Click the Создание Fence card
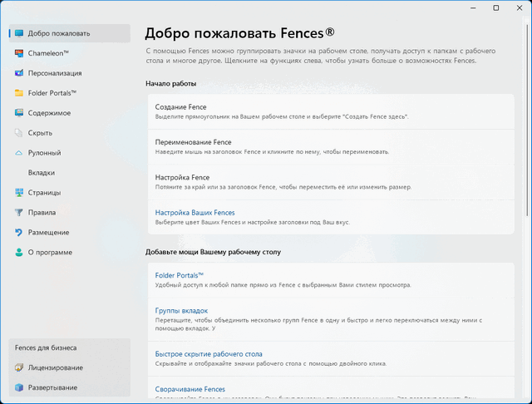The height and width of the screenshot is (404, 532). tap(331, 111)
